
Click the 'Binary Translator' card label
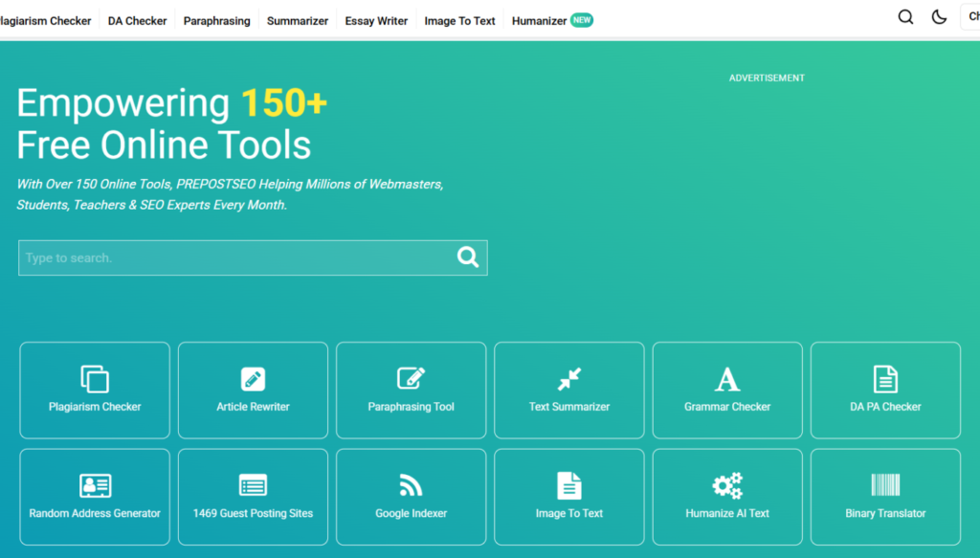click(x=885, y=514)
